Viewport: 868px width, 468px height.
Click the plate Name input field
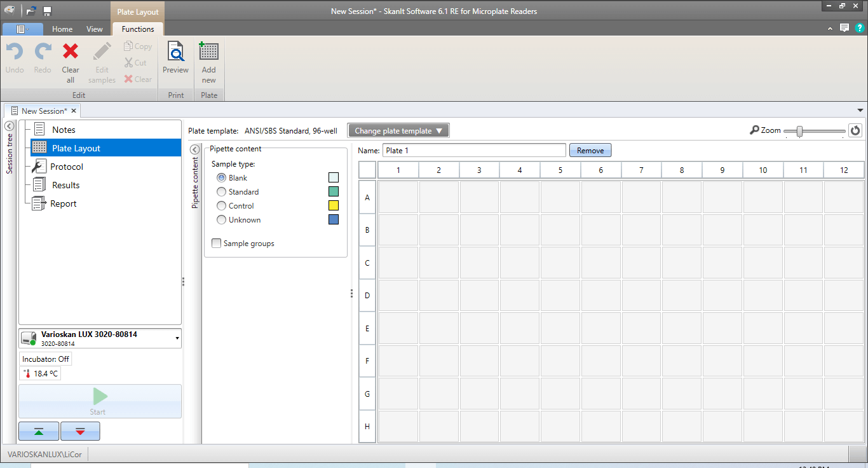(473, 151)
